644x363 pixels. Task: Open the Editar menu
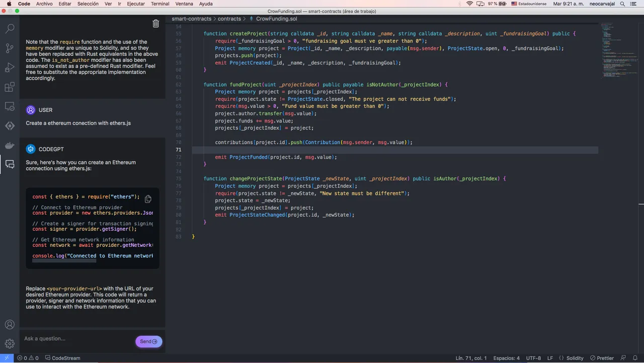[65, 4]
